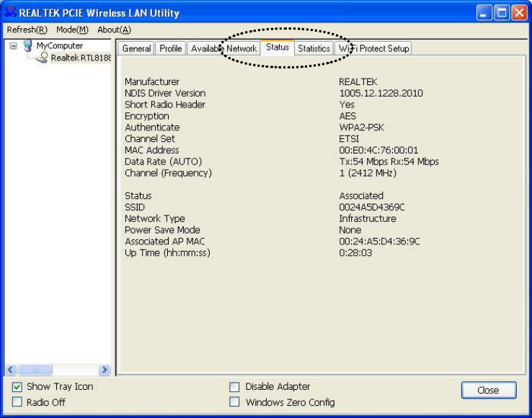Enable Windows Zero Config checkbox
Image resolution: width=532 pixels, height=418 pixels.
234,402
